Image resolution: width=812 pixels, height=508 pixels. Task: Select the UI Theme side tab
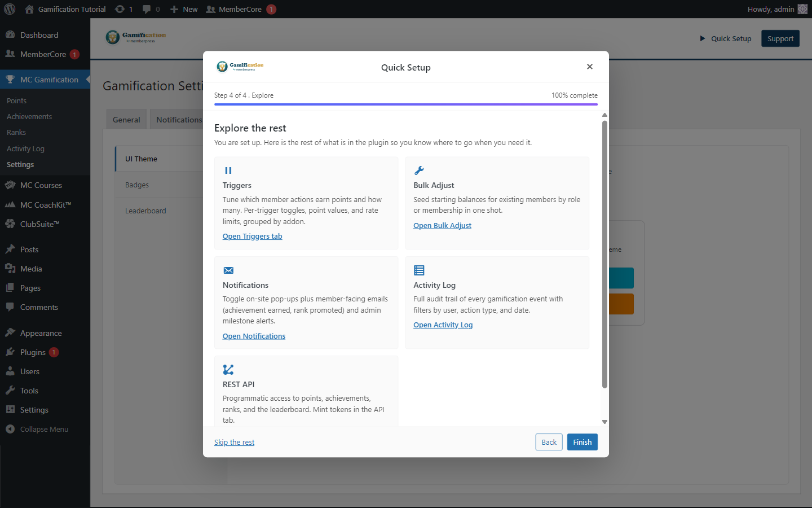160,159
